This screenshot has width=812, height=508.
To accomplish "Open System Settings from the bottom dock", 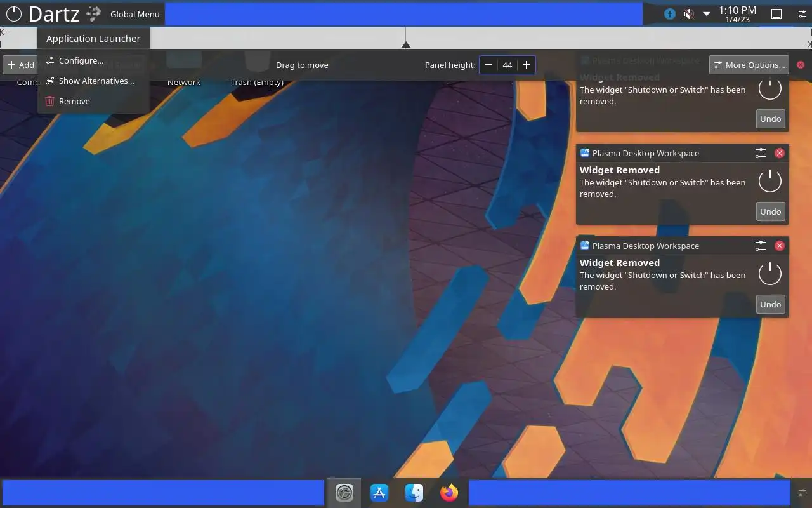I will (x=344, y=493).
